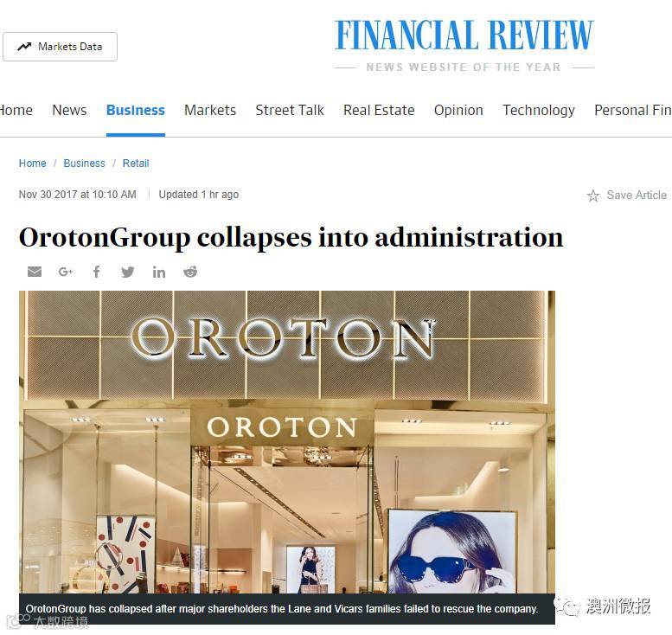Image resolution: width=672 pixels, height=635 pixels.
Task: Share article on LinkedIn
Action: [159, 272]
